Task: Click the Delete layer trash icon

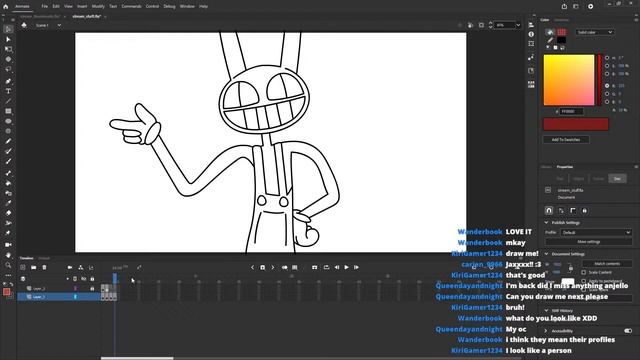Action: click(x=44, y=267)
